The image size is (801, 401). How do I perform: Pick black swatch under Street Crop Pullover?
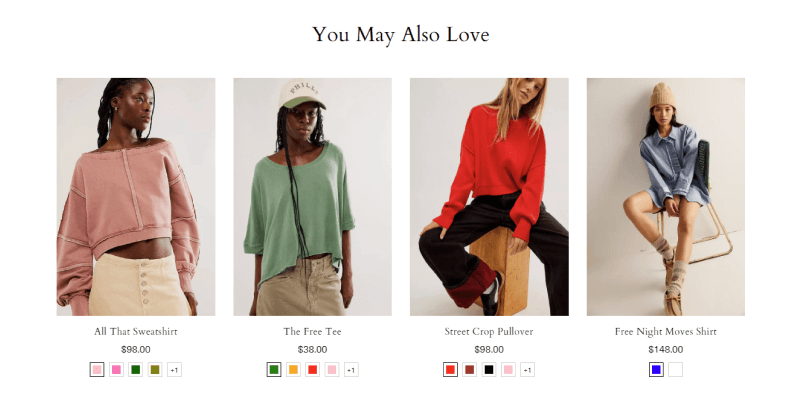489,369
